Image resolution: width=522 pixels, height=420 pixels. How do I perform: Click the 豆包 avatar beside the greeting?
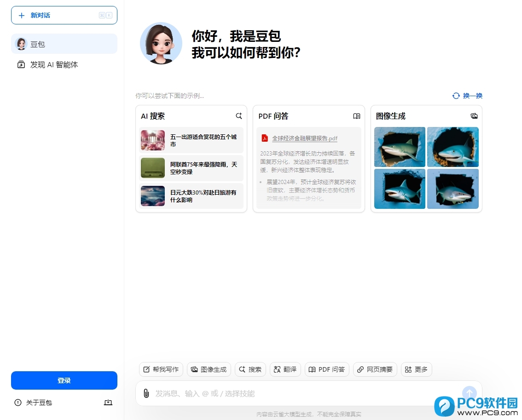(x=161, y=43)
